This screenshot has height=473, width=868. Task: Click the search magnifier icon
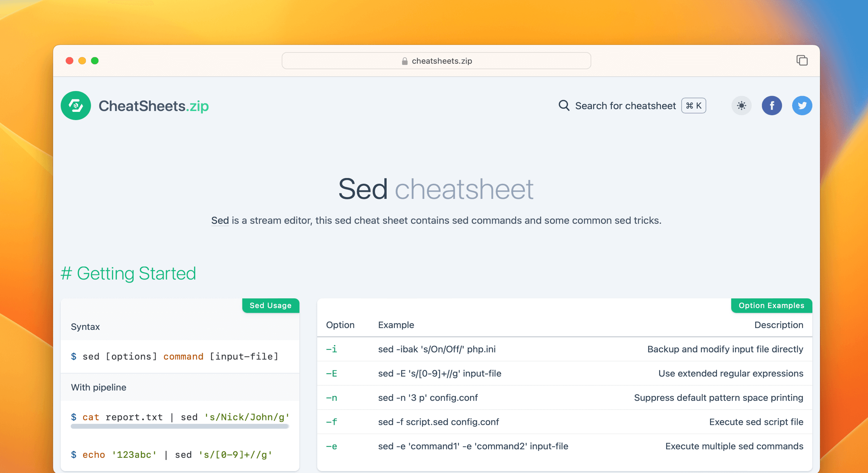[564, 106]
